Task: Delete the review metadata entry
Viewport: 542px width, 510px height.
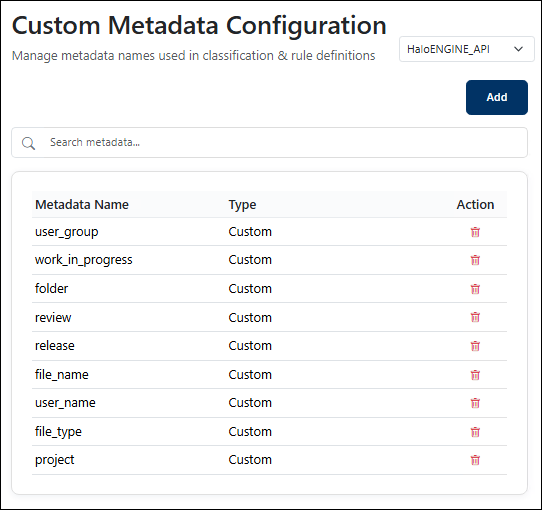Action: pos(475,317)
